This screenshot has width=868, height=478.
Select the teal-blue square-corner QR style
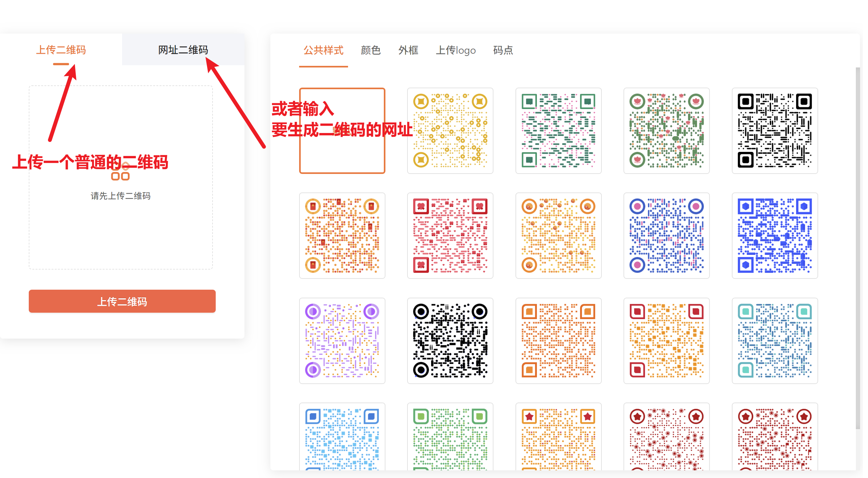pos(775,341)
